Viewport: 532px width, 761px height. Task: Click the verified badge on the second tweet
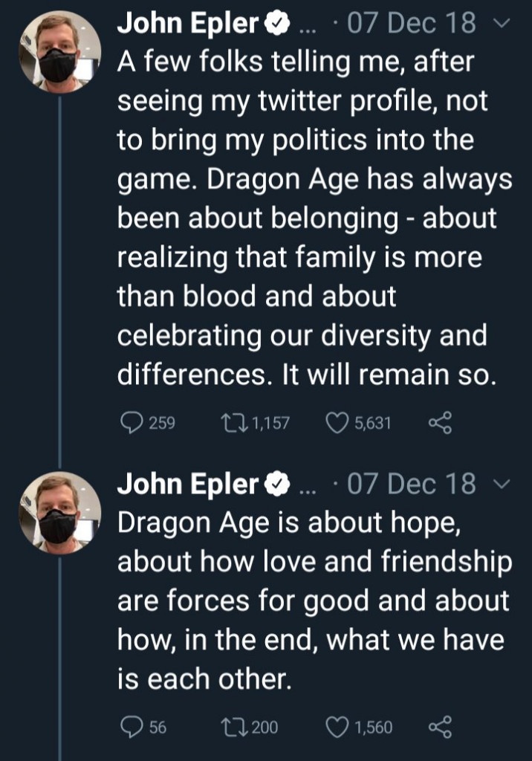(275, 485)
